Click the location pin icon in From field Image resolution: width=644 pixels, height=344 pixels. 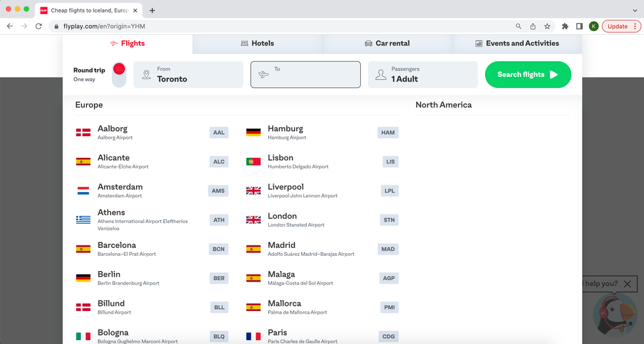click(x=146, y=75)
